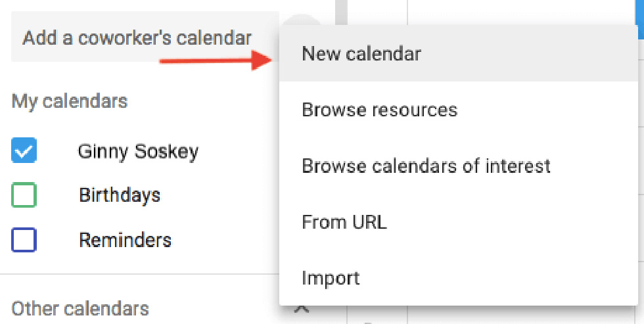Click the round add-calendar button beside the field

click(x=305, y=21)
